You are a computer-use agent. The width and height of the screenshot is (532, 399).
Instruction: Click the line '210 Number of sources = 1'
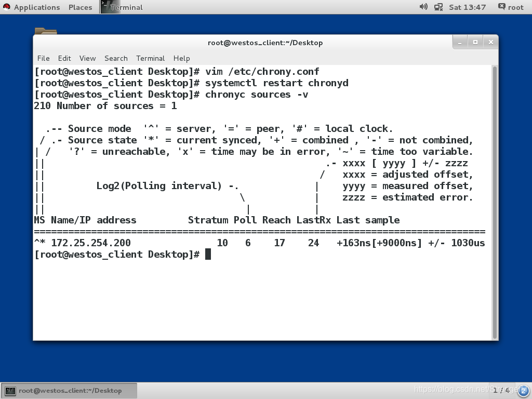[x=105, y=106]
